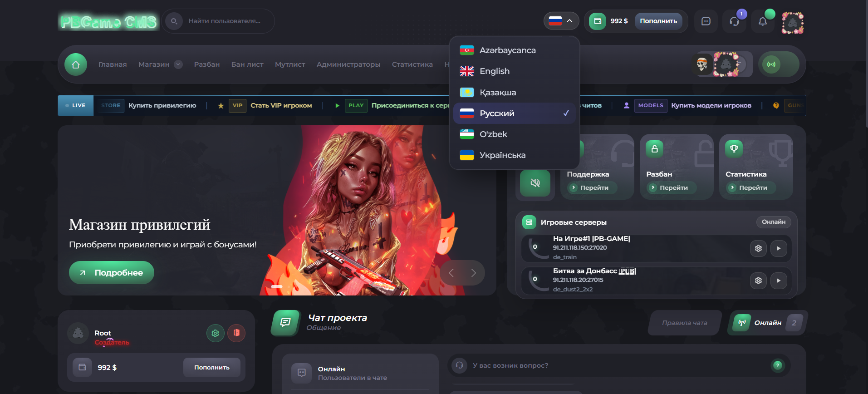Select Русский with the checkmark
This screenshot has width=868, height=394.
515,113
